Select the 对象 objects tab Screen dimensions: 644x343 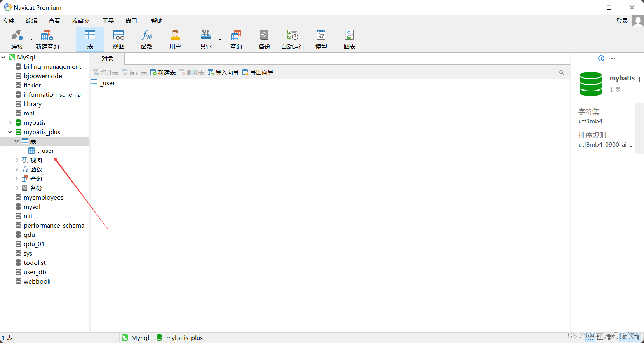coord(108,59)
